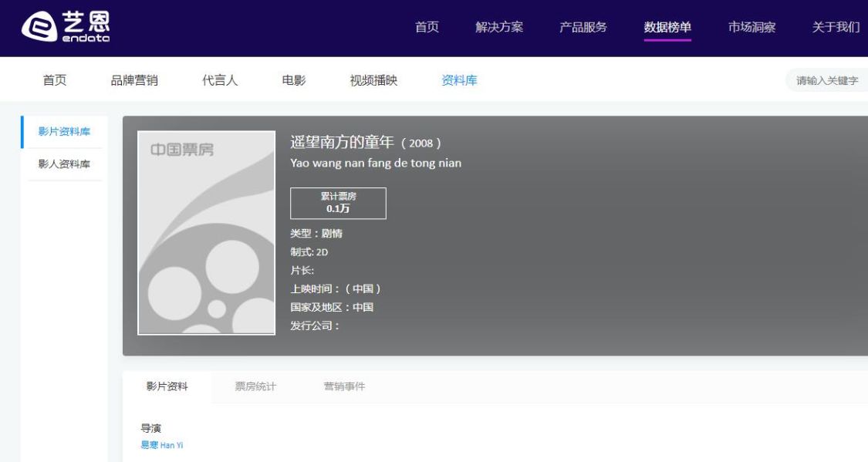The width and height of the screenshot is (868, 462).
Task: Switch to 代言人 section
Action: pyautogui.click(x=220, y=79)
